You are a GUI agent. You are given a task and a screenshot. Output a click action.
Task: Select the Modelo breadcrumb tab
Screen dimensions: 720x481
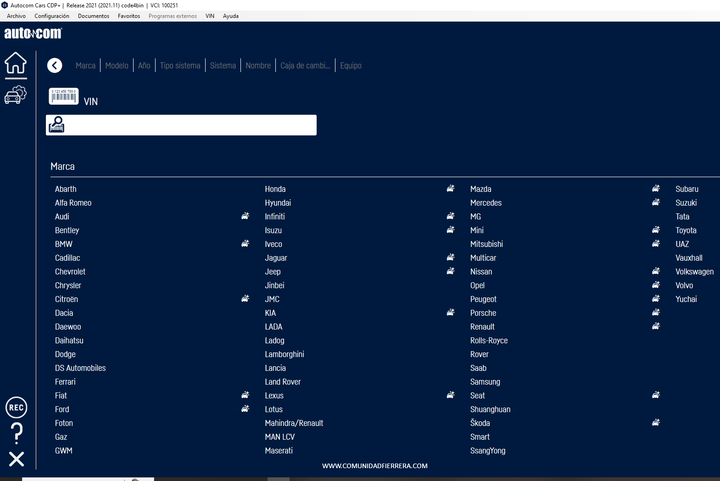(x=117, y=66)
